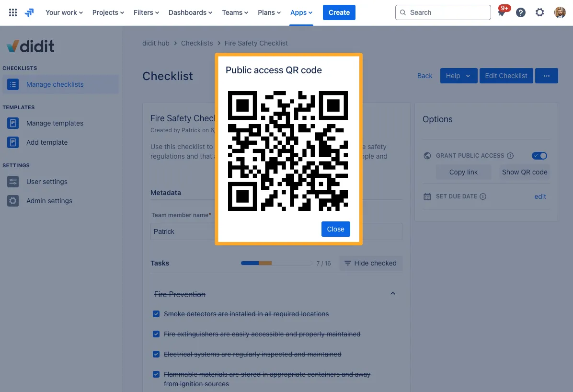573x392 pixels.
Task: Open the Help dropdown button
Action: pyautogui.click(x=458, y=76)
